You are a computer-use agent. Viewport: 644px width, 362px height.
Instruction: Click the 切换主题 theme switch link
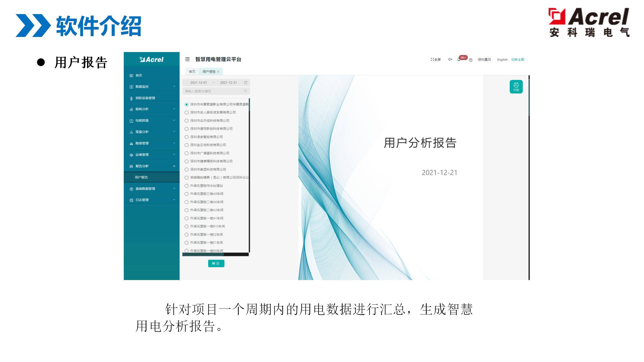pos(517,60)
